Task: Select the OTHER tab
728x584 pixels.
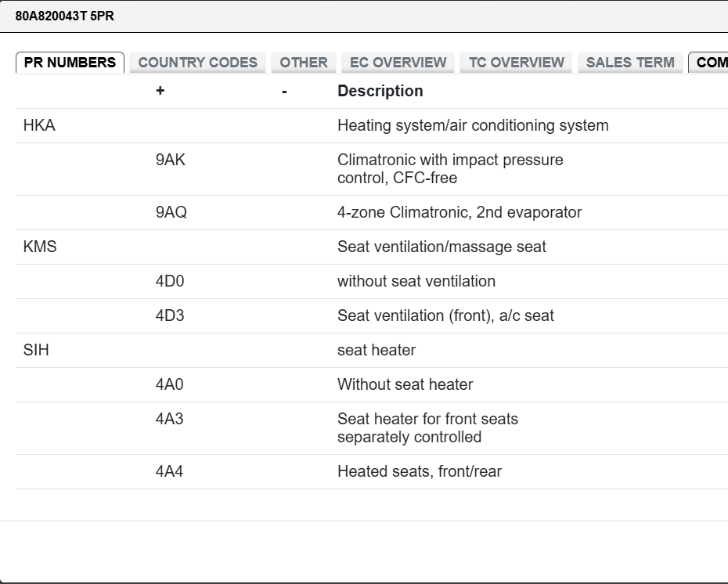Action: click(x=304, y=63)
